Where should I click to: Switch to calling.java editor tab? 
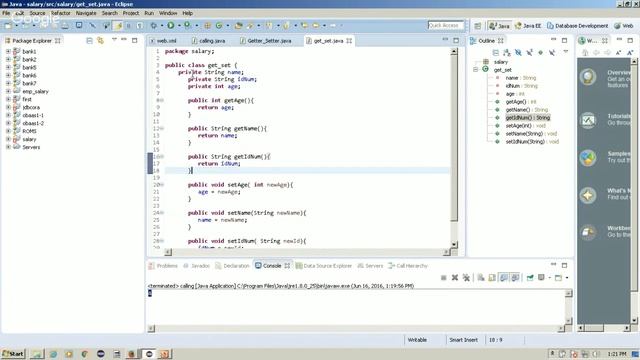[x=209, y=41]
